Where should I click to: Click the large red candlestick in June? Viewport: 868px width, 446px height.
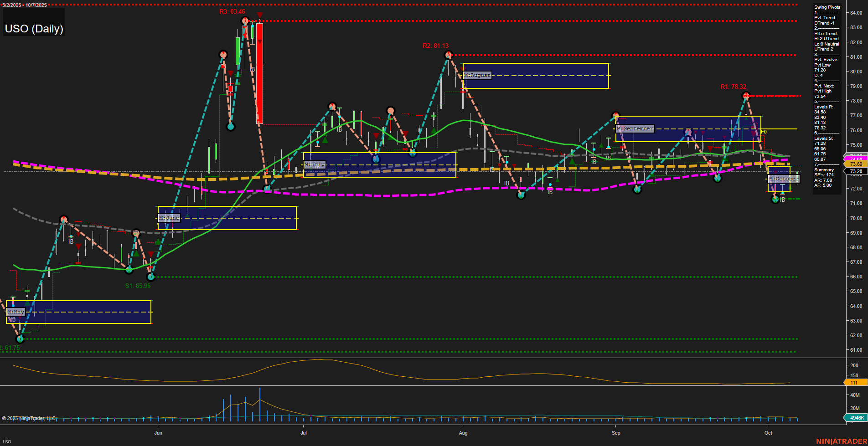259,74
